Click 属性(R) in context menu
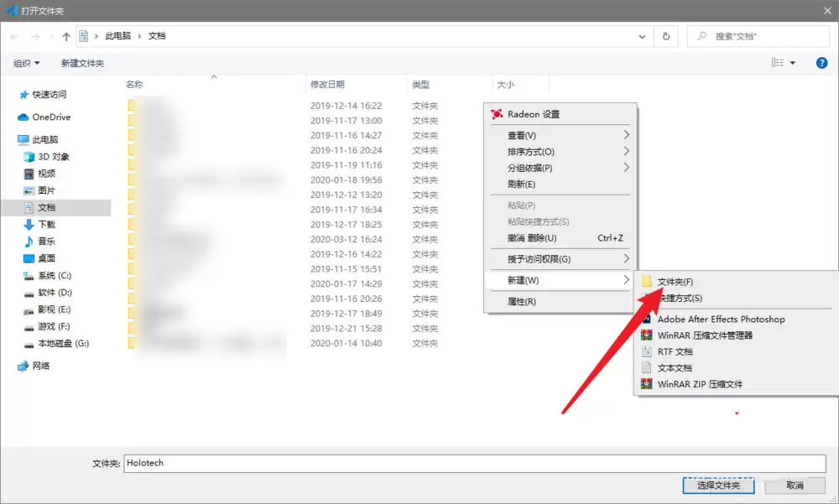The height and width of the screenshot is (504, 839). [x=560, y=301]
